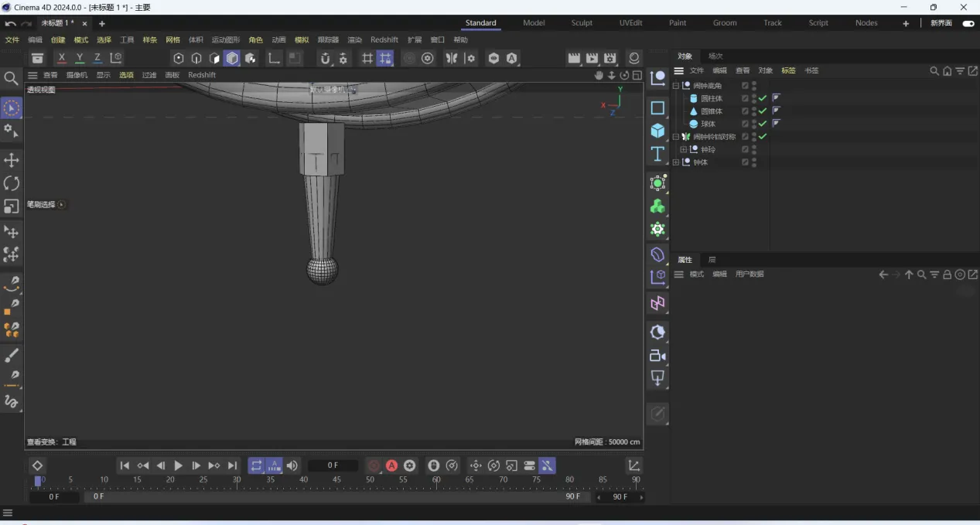Screen dimensions: 980x525
Task: Click the Cube primitive icon
Action: 657,131
